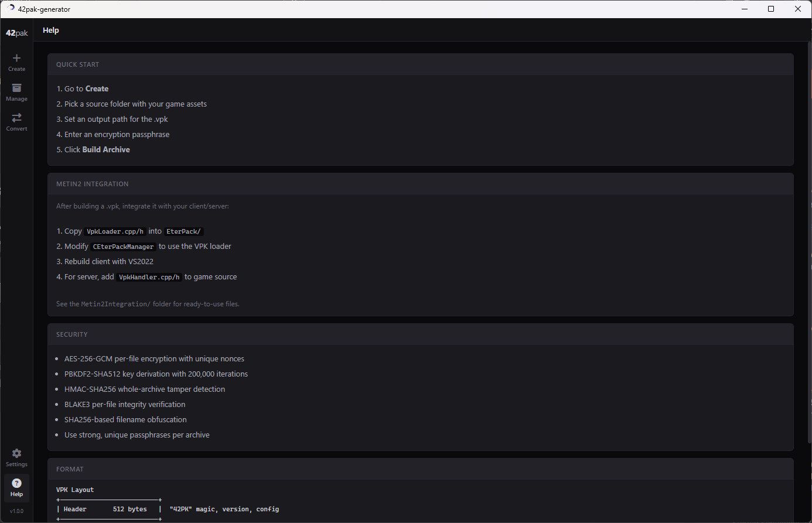Click the Metin2Integration/ folder reference
This screenshot has height=523, width=812.
(116, 304)
